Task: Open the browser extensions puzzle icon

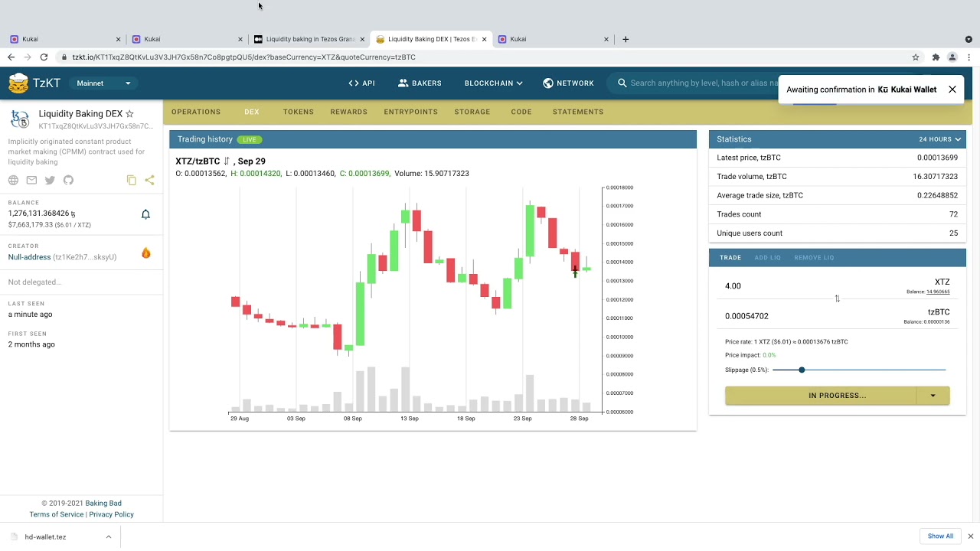Action: (936, 57)
